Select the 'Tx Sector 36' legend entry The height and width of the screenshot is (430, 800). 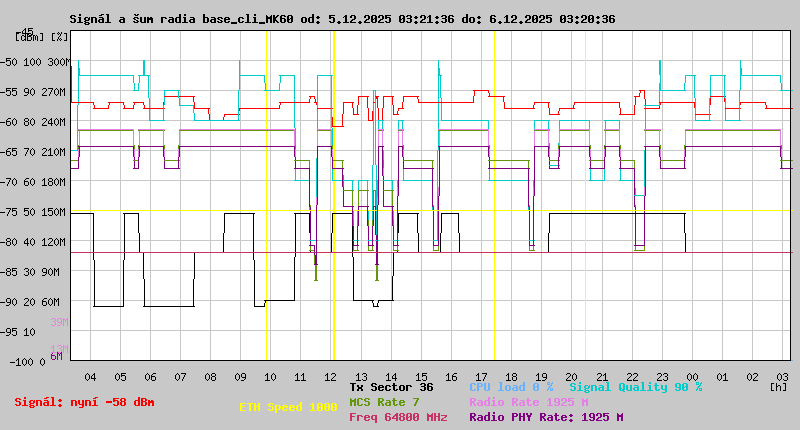click(391, 386)
